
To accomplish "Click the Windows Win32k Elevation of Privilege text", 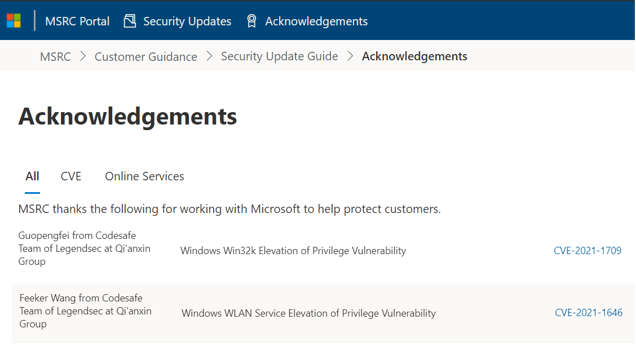I will coord(293,251).
